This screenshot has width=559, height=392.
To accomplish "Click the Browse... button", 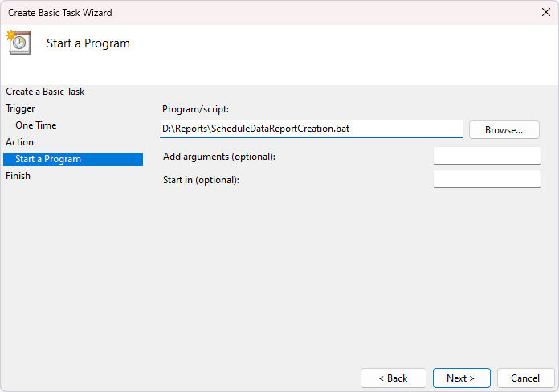I will point(504,130).
